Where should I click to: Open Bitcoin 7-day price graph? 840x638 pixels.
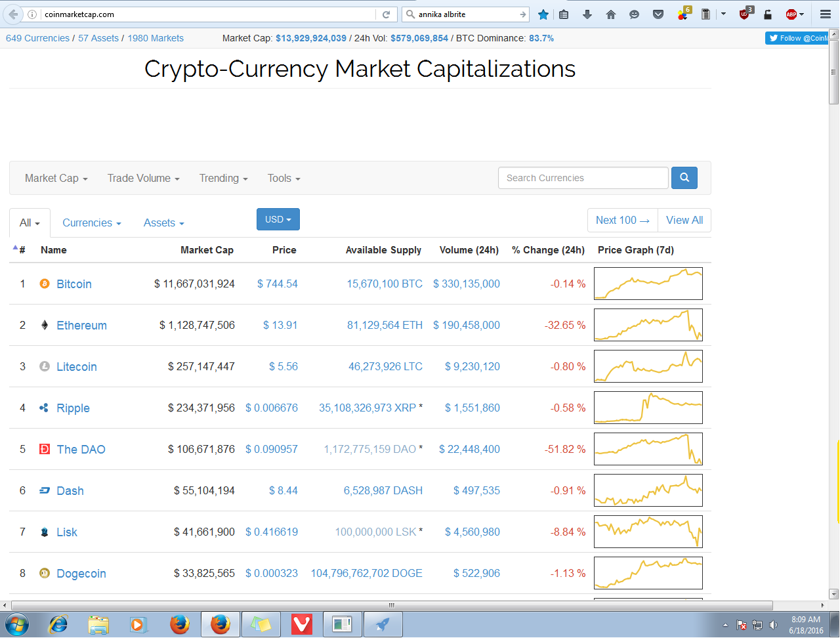(x=648, y=284)
